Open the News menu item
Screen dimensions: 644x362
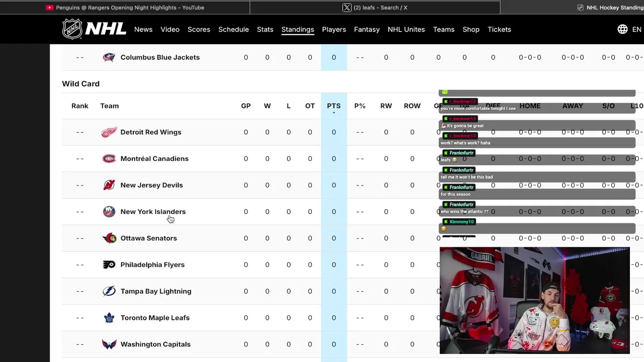(x=143, y=29)
